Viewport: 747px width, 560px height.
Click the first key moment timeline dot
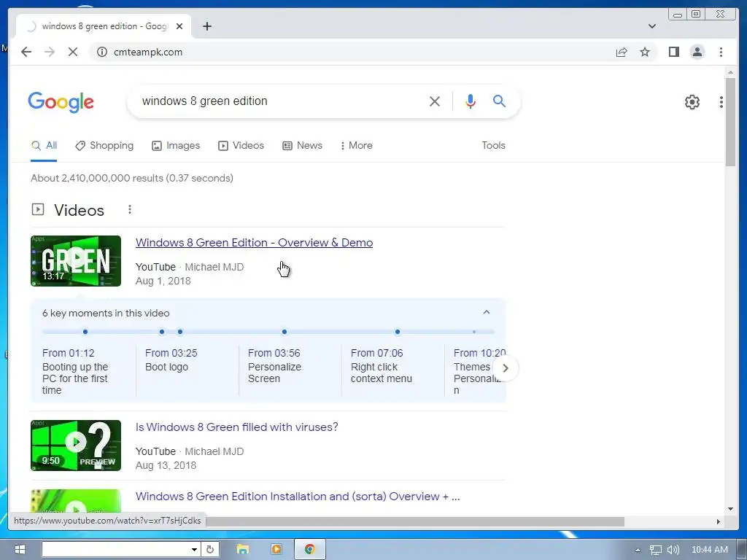[x=85, y=332]
